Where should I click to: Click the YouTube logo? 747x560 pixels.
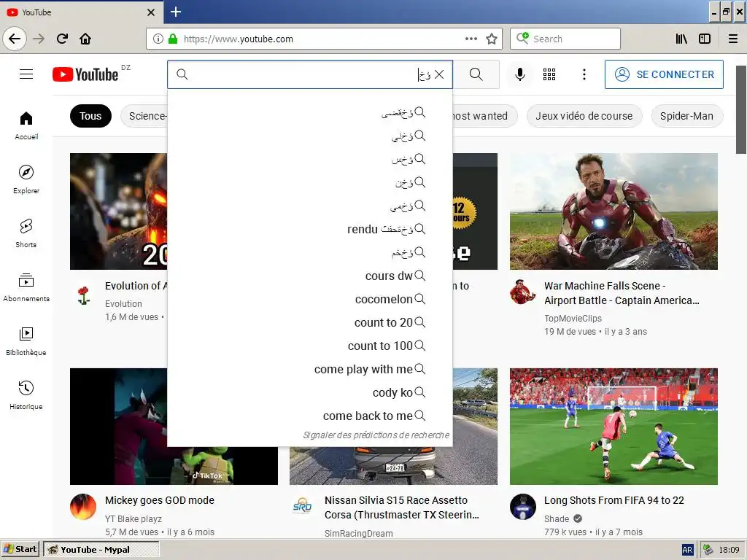85,74
